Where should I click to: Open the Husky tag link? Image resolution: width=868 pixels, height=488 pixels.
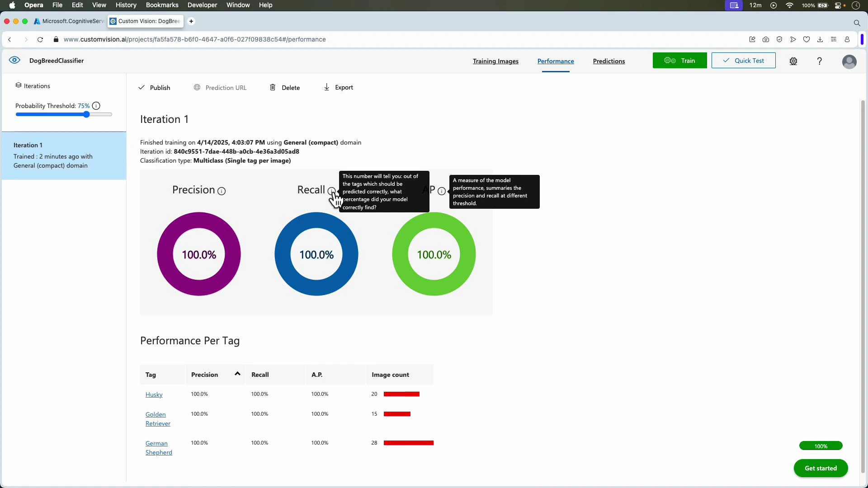[x=154, y=394]
